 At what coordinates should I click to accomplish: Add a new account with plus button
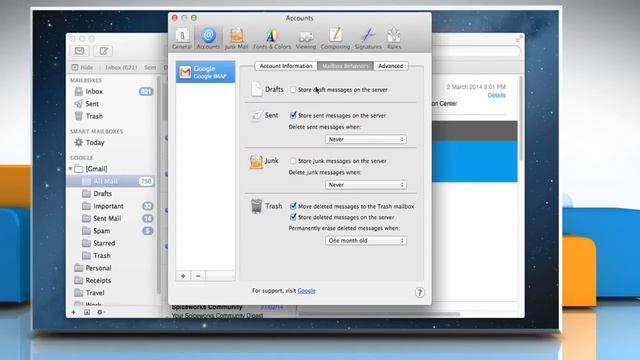pyautogui.click(x=183, y=276)
